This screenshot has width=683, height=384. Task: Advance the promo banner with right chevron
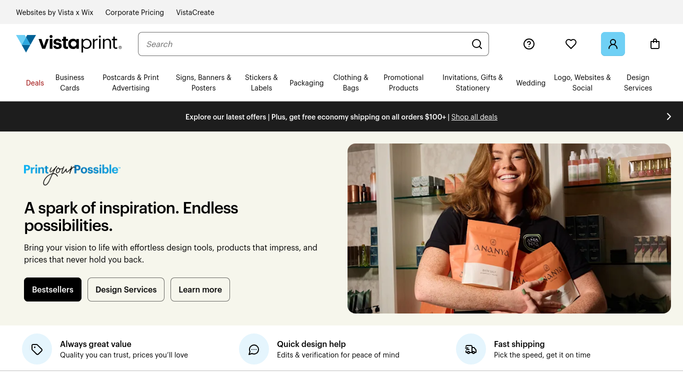pyautogui.click(x=669, y=117)
